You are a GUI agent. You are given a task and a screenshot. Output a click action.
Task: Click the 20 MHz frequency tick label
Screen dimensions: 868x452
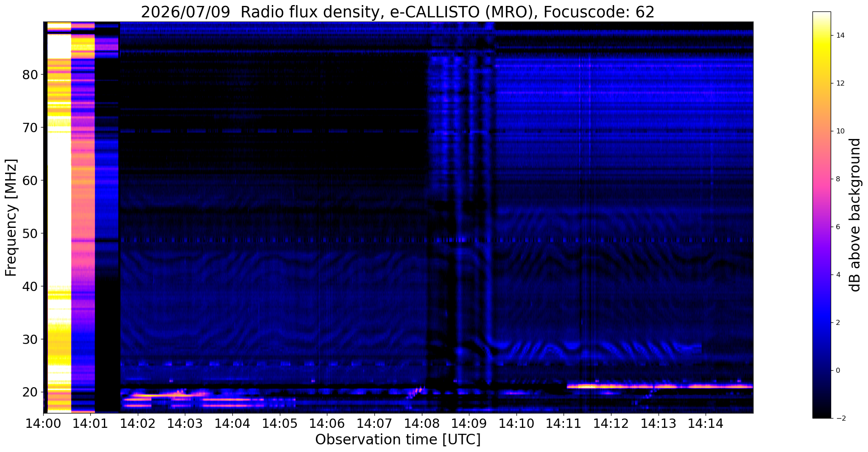click(x=30, y=392)
